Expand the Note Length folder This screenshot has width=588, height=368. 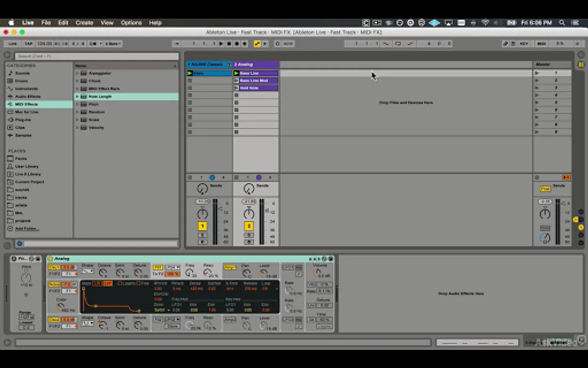(x=77, y=96)
